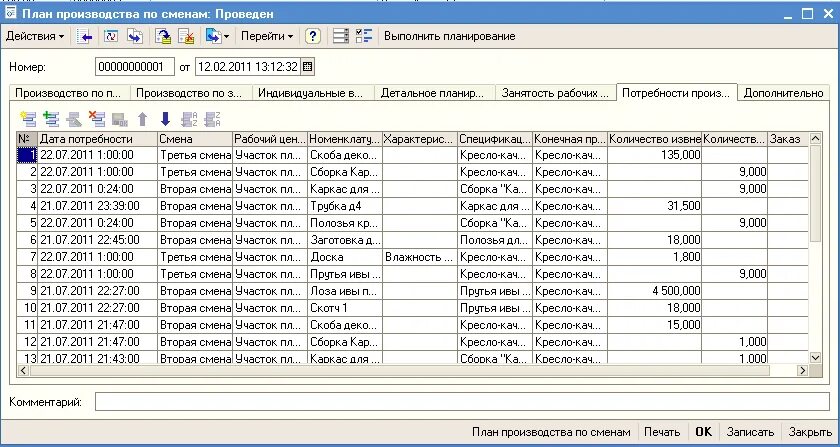Open the Перейти dropdown menu
This screenshot has height=447, width=840.
tap(267, 36)
